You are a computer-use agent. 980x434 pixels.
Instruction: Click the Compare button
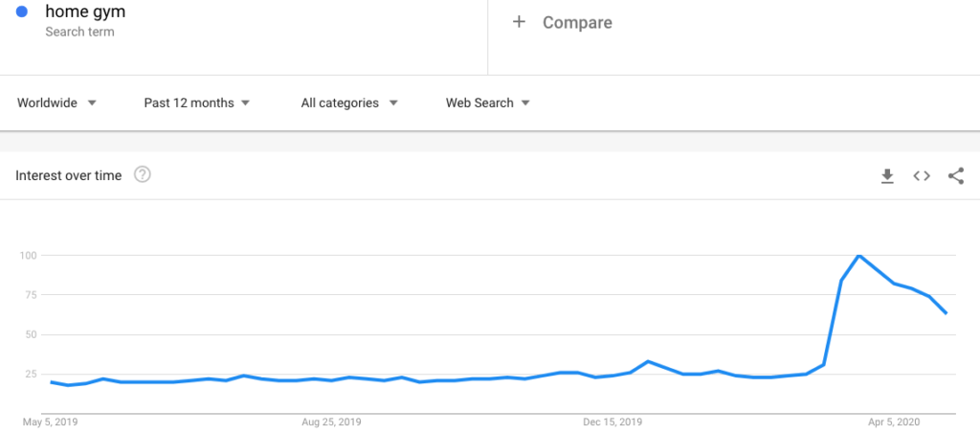[577, 22]
